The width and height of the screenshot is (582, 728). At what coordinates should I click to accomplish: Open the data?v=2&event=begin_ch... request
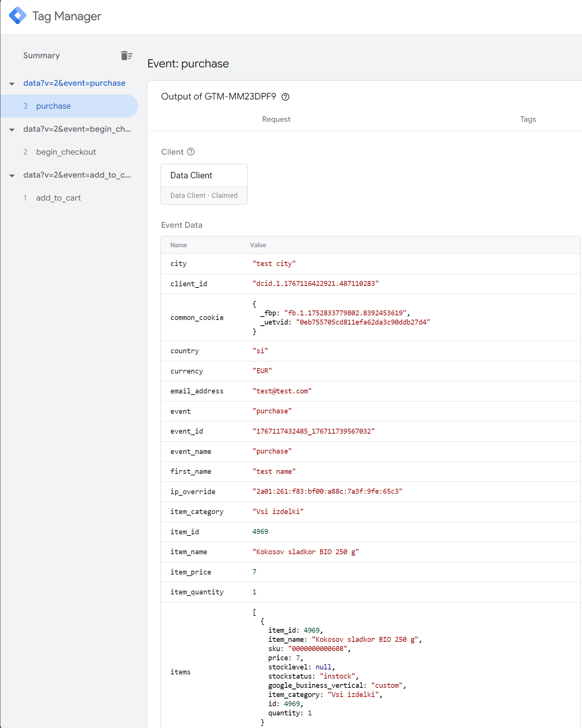pos(77,129)
